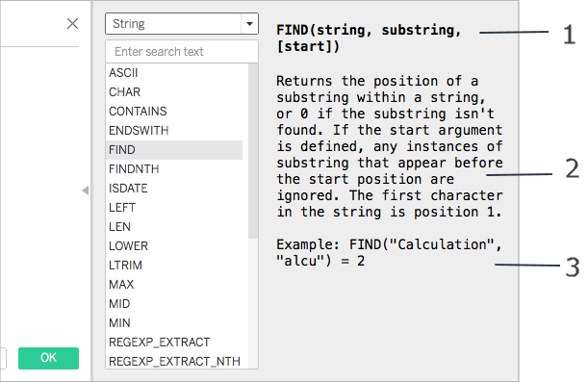Choose LTRIM from the function list
Image resolution: width=588 pixels, height=382 pixels.
point(125,265)
